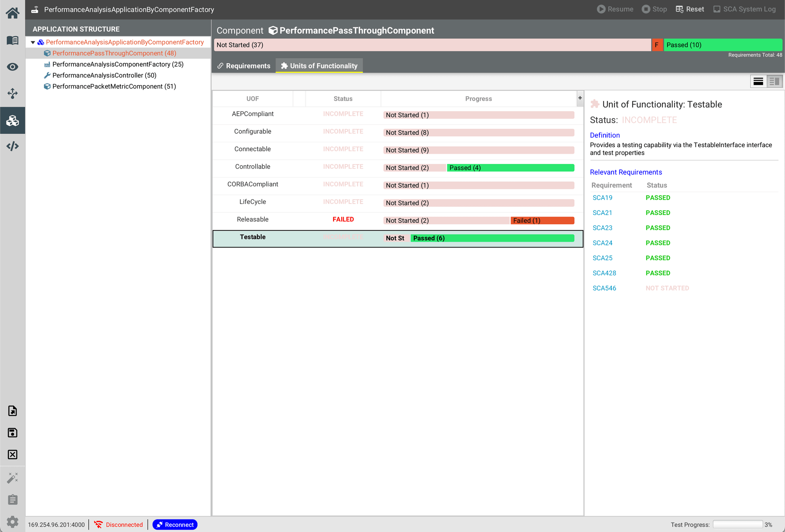The height and width of the screenshot is (532, 785).
Task: Open the routing arrows icon in sidebar
Action: point(13,94)
